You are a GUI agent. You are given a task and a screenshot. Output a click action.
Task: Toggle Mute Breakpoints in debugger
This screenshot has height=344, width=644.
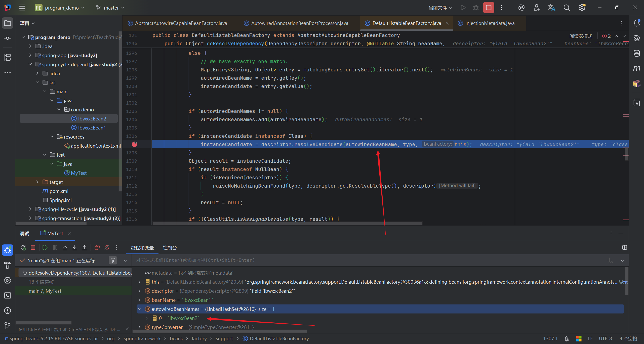(x=107, y=248)
